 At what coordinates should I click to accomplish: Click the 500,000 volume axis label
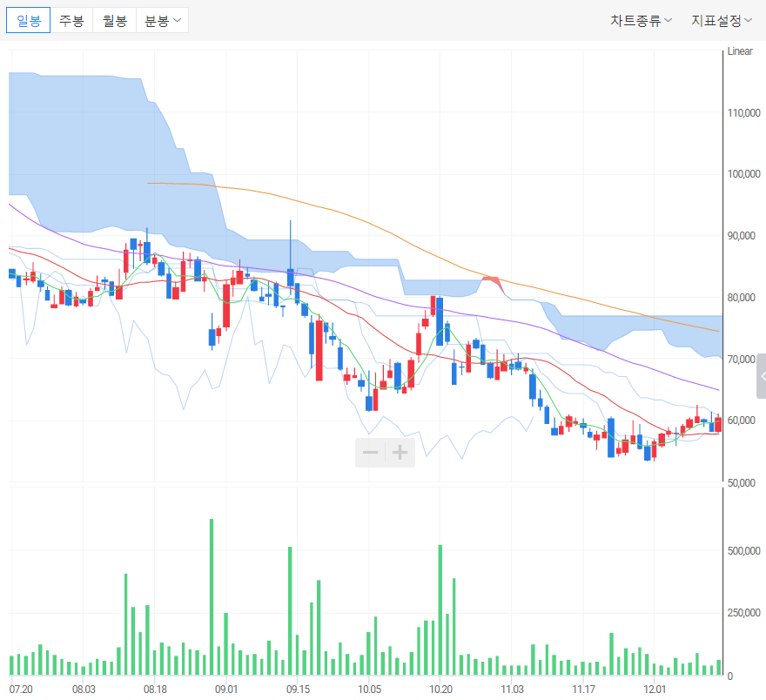coord(743,550)
